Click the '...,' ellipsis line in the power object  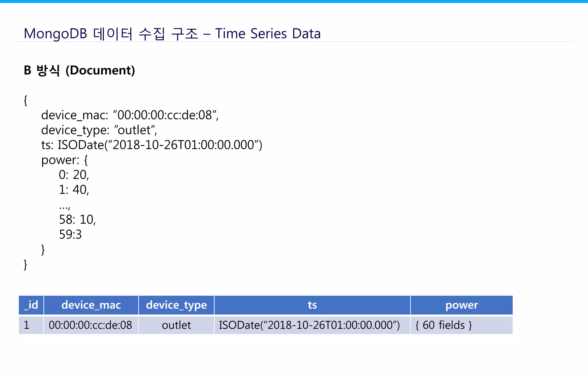click(65, 207)
